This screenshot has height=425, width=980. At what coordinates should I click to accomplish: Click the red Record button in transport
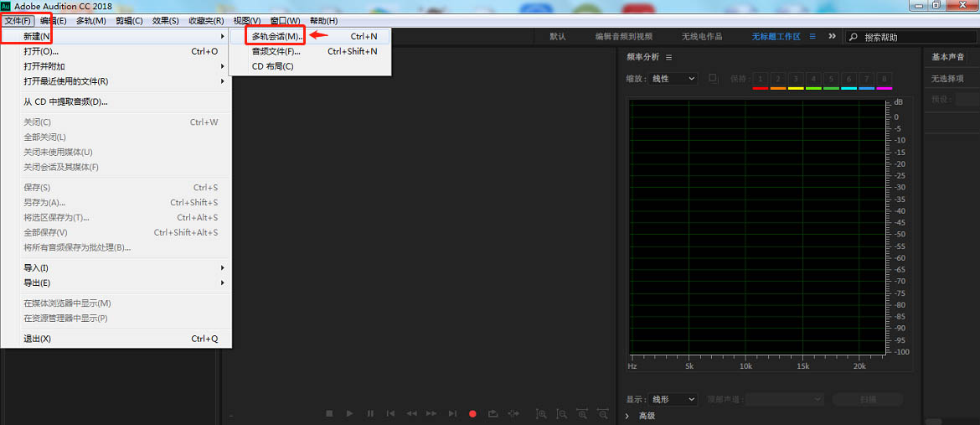472,413
